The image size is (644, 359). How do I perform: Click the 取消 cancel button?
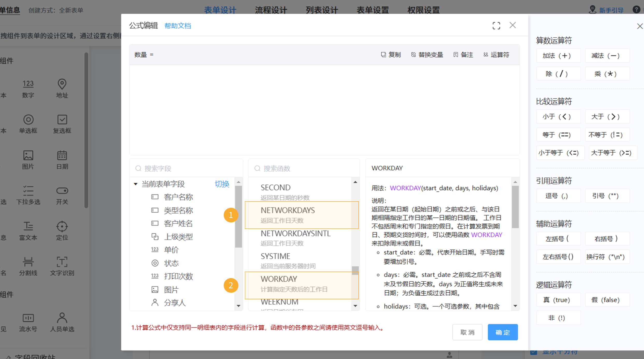coord(467,332)
